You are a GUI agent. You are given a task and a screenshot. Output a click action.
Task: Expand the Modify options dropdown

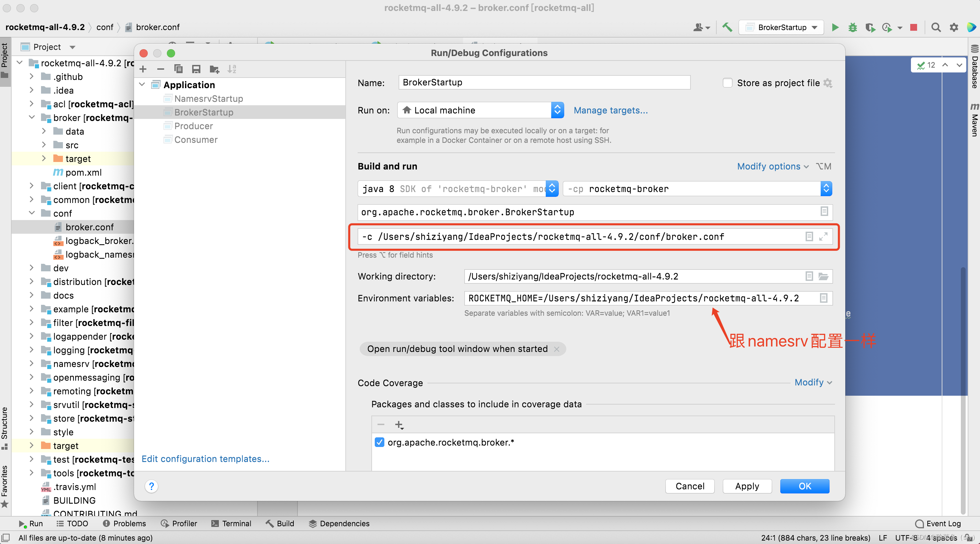772,166
